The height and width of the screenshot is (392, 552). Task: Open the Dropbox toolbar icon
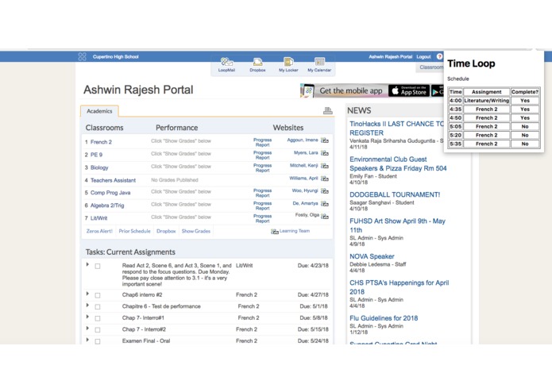tap(257, 65)
